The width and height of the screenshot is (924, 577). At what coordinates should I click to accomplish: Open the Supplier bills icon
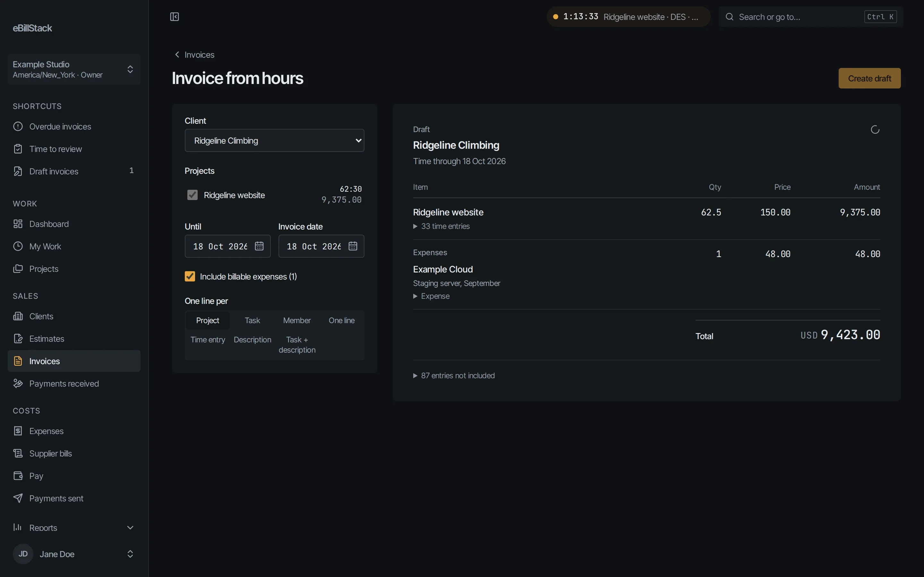18,453
